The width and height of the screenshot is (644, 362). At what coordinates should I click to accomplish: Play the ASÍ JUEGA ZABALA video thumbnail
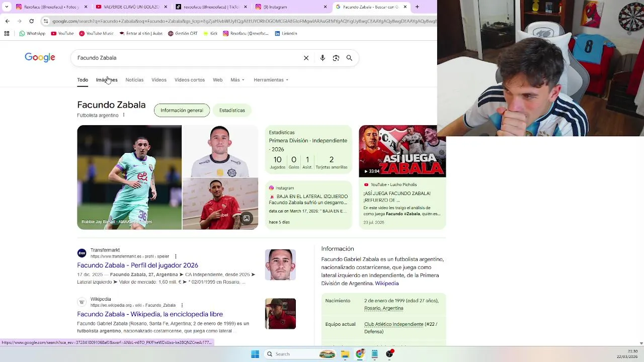tap(402, 151)
